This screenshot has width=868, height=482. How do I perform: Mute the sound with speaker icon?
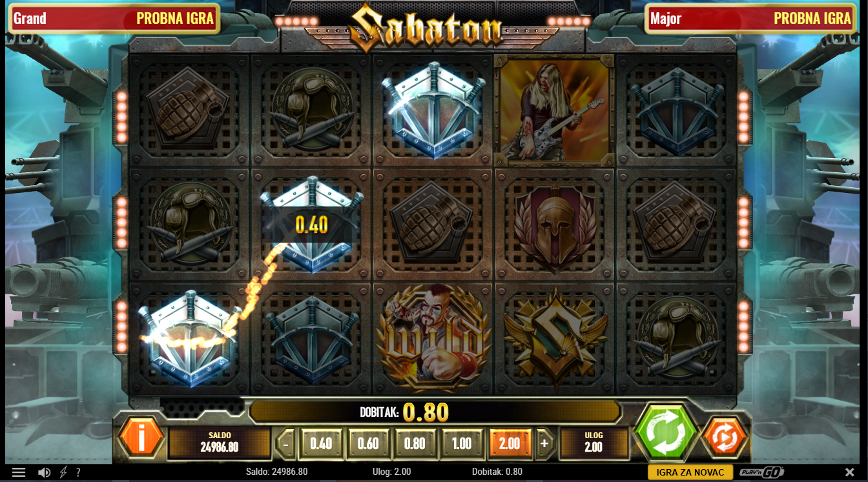point(44,472)
